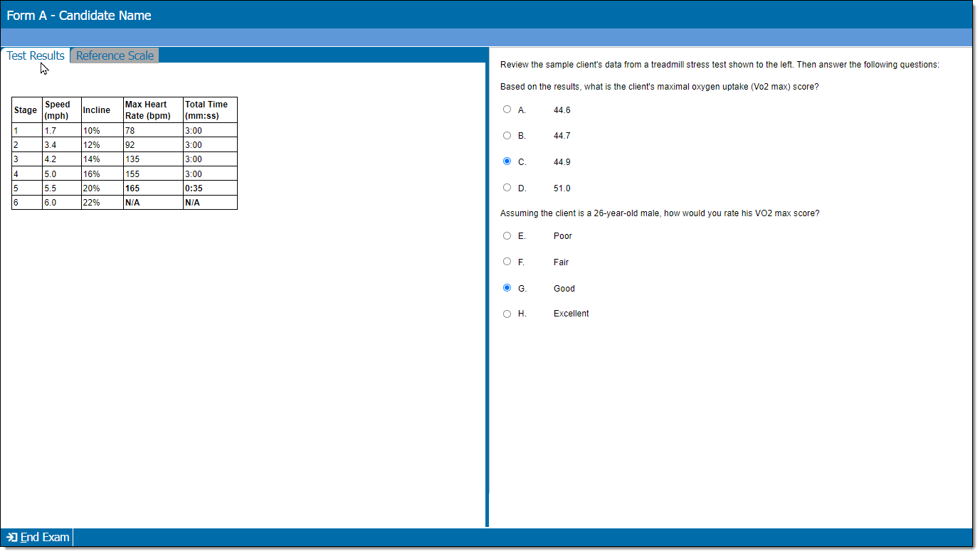Viewport: 980px width, 554px height.
Task: Open the Test Results tab
Action: click(x=36, y=55)
